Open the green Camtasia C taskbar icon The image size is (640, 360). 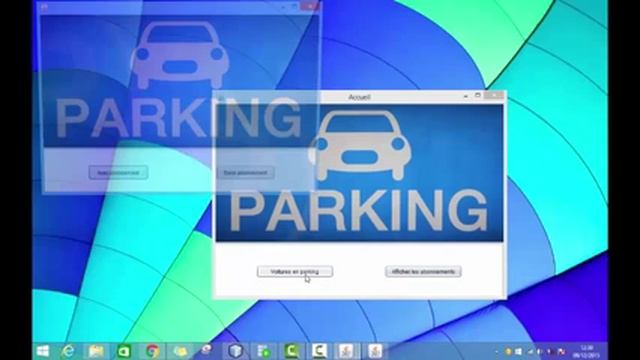tap(291, 351)
